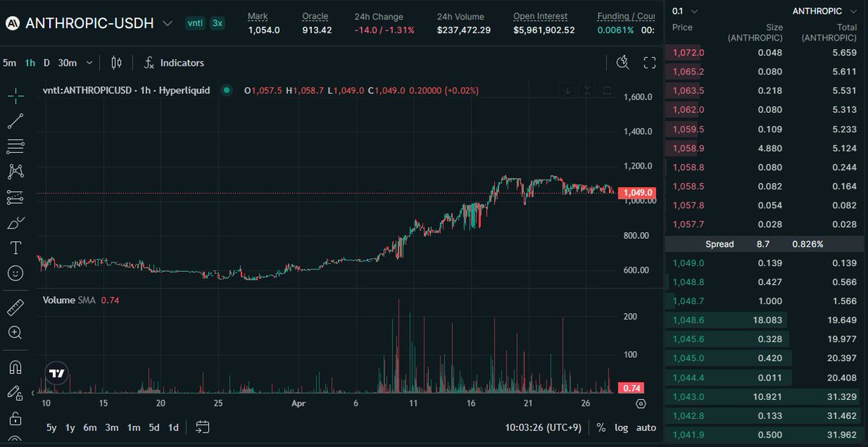Image resolution: width=868 pixels, height=447 pixels.
Task: Switch chart to 1h interval
Action: pos(30,63)
